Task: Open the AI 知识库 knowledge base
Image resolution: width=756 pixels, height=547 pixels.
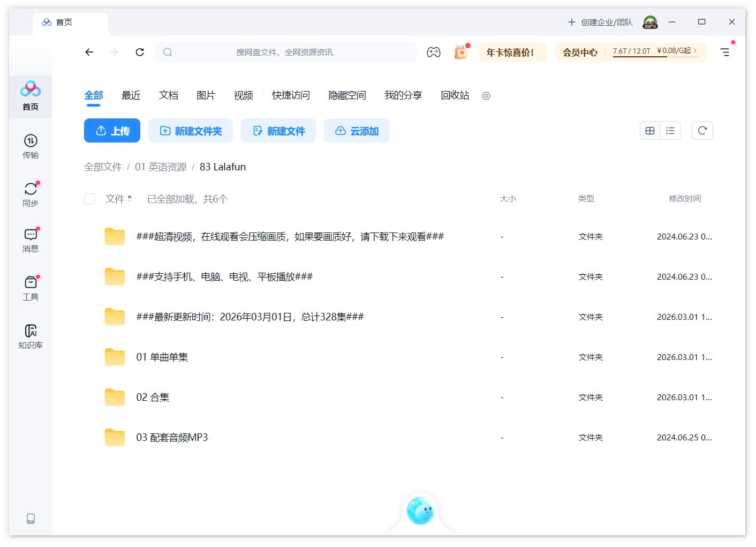Action: (x=30, y=335)
